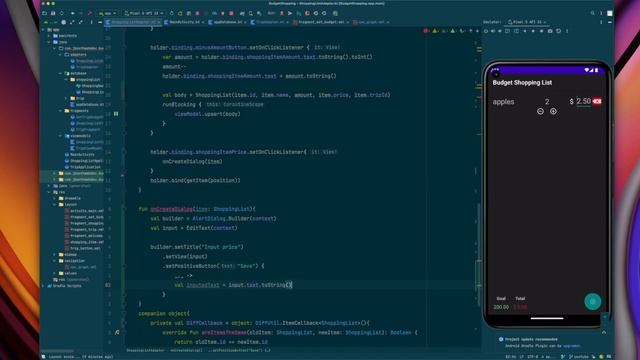Select the Pixel 5 API 33 emulator tab
This screenshot has width=640, height=360.
pyautogui.click(x=527, y=22)
